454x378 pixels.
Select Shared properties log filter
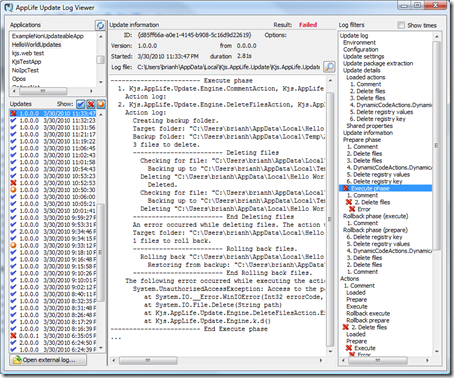pyautogui.click(x=369, y=126)
